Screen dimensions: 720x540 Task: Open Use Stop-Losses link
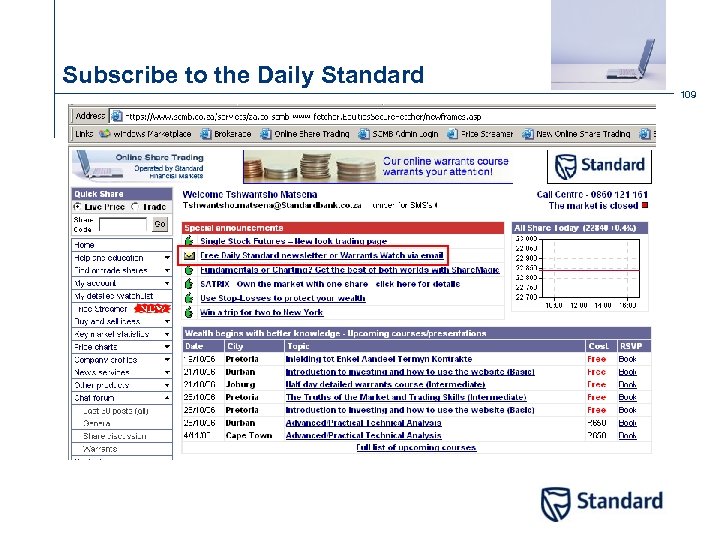[x=283, y=298]
